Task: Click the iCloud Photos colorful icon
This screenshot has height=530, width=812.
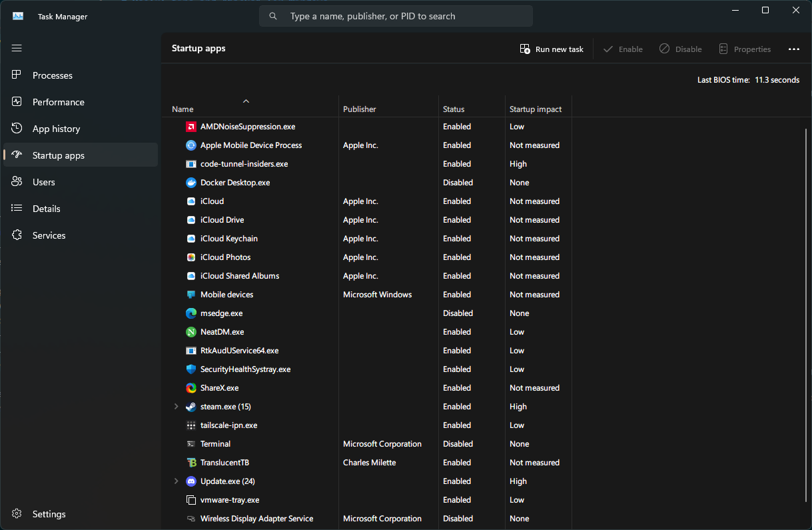Action: point(191,257)
